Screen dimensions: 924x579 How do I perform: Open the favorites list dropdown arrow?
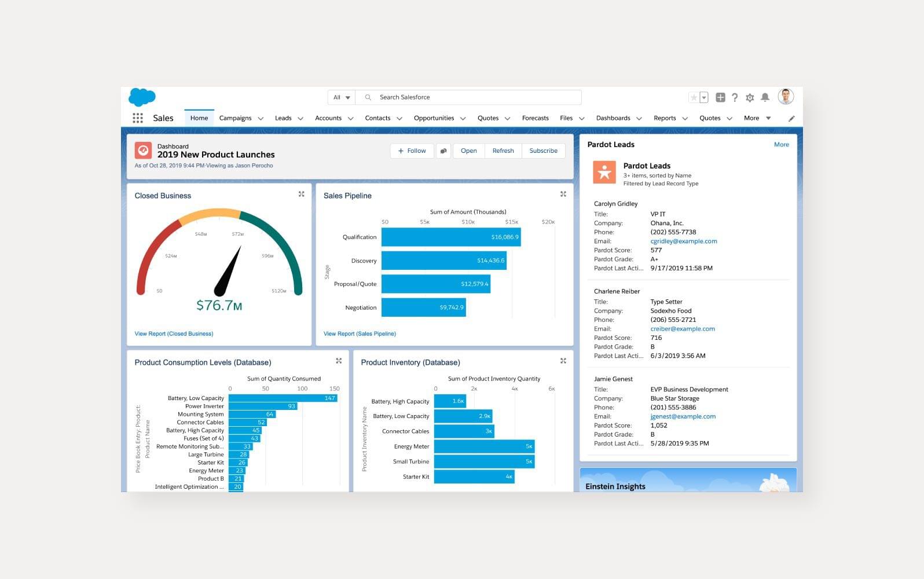click(x=704, y=98)
